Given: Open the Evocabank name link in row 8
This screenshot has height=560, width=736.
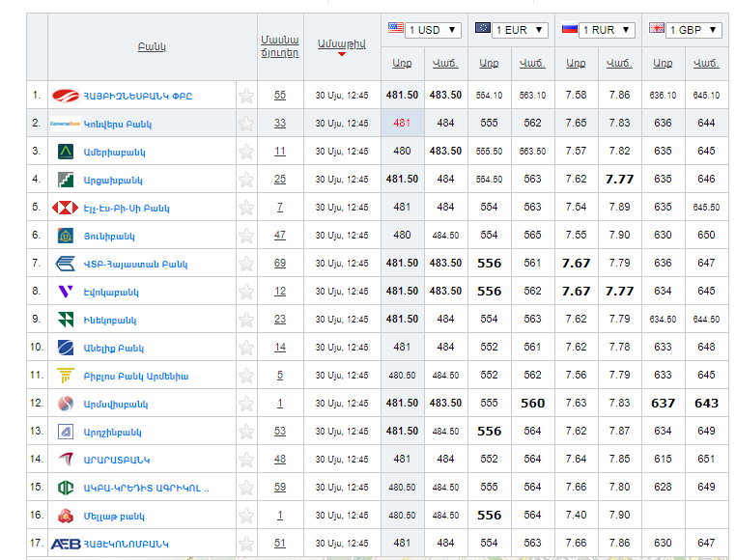Looking at the screenshot, I should 111,292.
